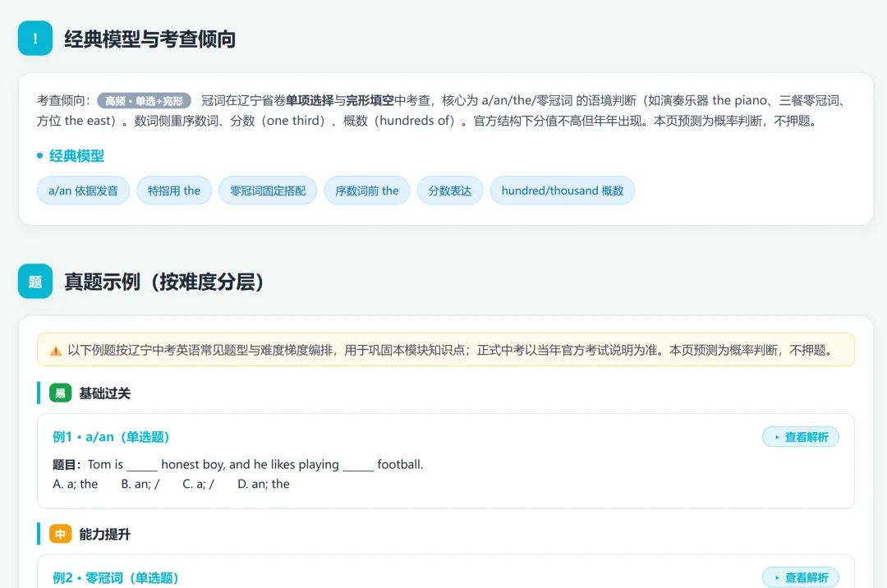Viewport: 887px width, 588px height.
Task: Choose option D. an; the
Action: (264, 484)
